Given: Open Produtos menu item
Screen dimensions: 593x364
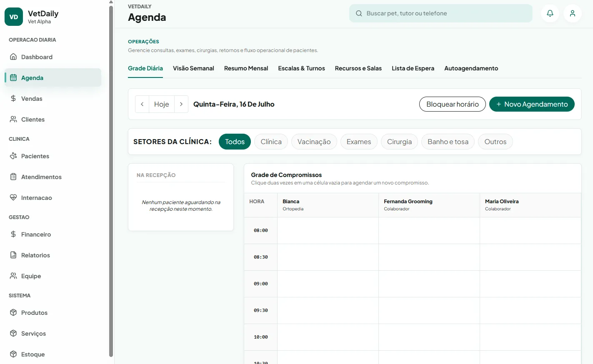Looking at the screenshot, I should pos(53,312).
